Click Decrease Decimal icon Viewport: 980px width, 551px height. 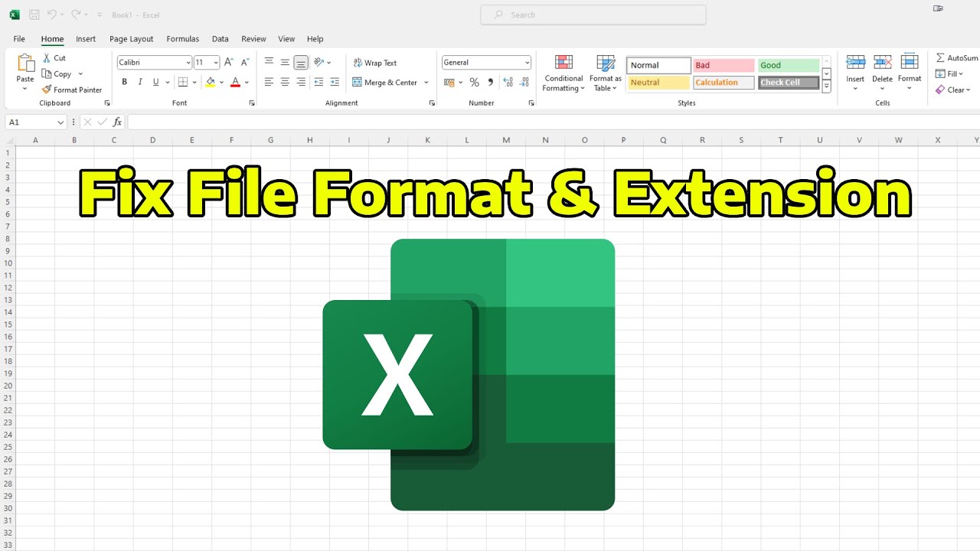[x=524, y=82]
